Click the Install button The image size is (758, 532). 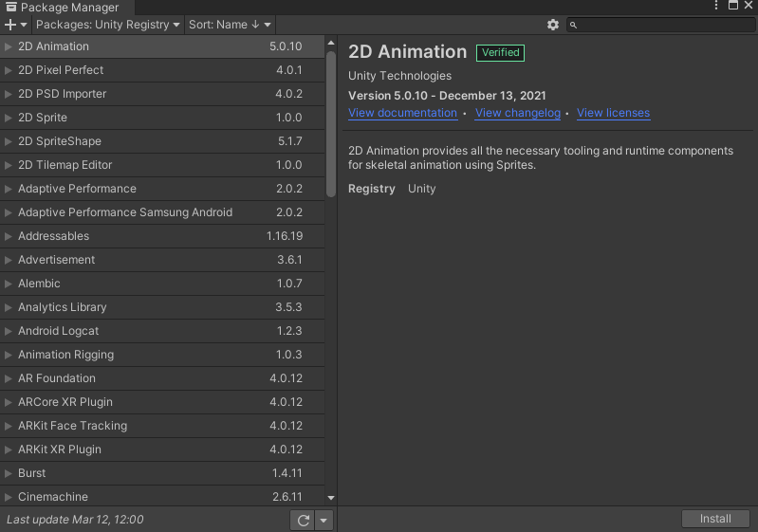[715, 519]
